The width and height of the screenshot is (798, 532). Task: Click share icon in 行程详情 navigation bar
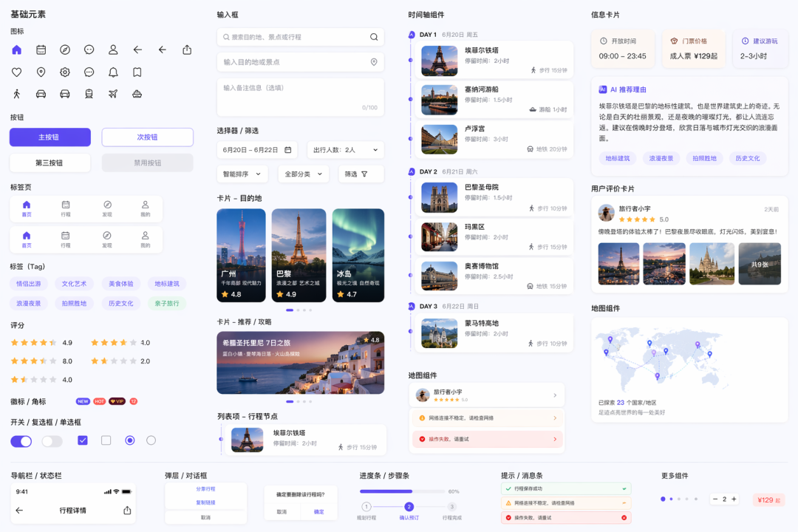(x=127, y=510)
